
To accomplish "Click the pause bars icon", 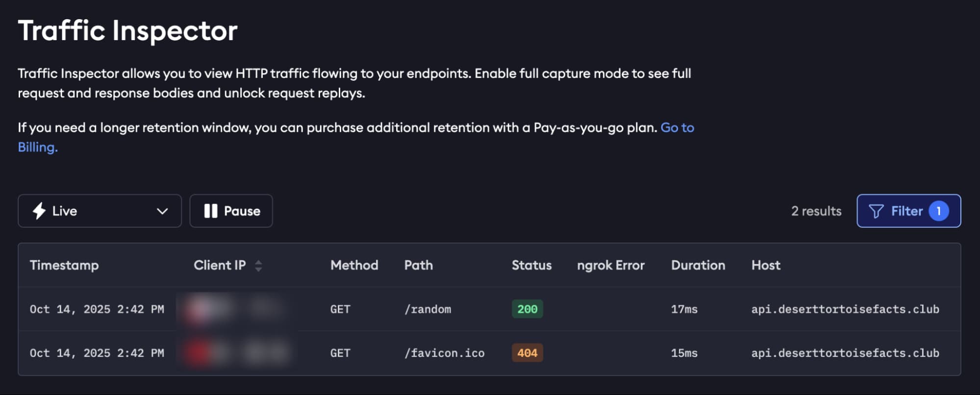I will [x=211, y=211].
